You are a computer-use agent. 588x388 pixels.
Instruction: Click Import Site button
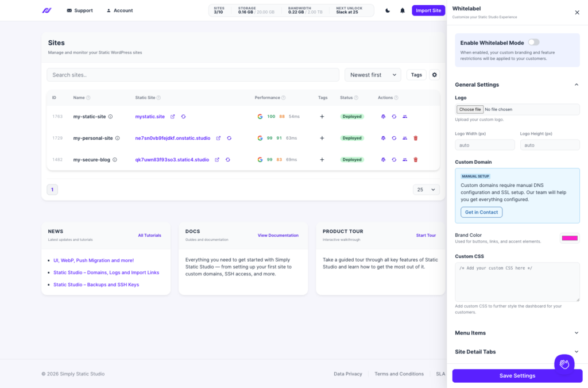point(428,10)
